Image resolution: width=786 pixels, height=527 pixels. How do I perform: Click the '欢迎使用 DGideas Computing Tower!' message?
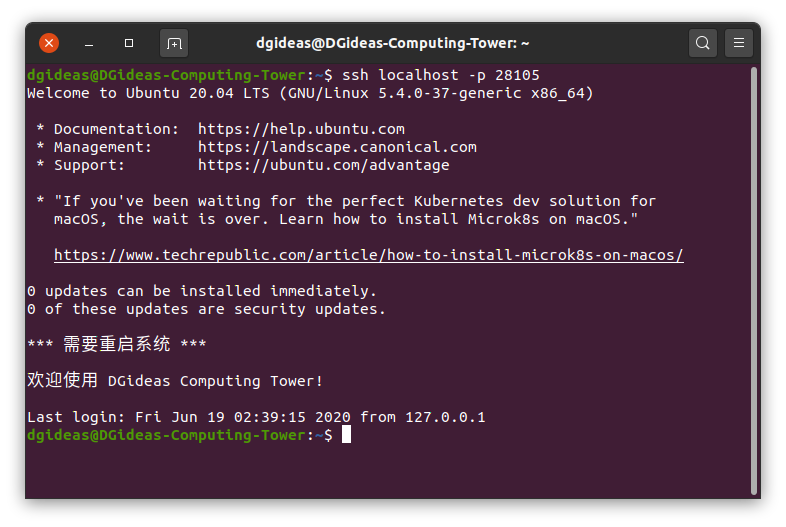point(175,381)
